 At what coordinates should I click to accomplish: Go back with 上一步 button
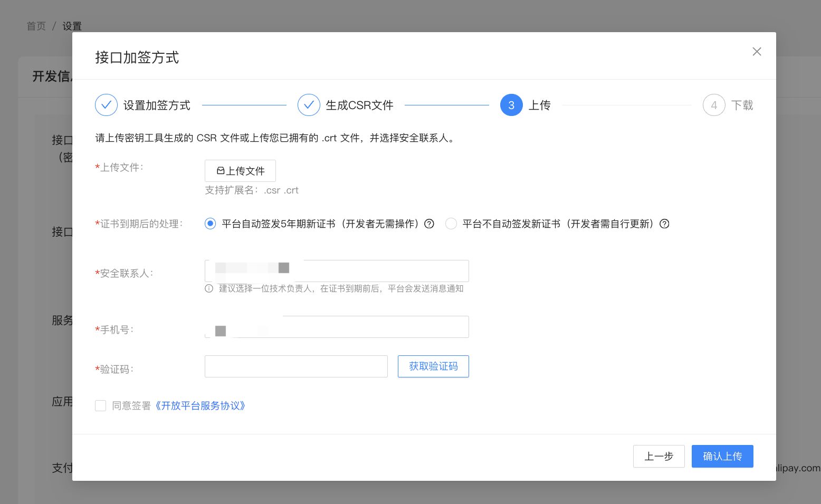click(x=658, y=456)
